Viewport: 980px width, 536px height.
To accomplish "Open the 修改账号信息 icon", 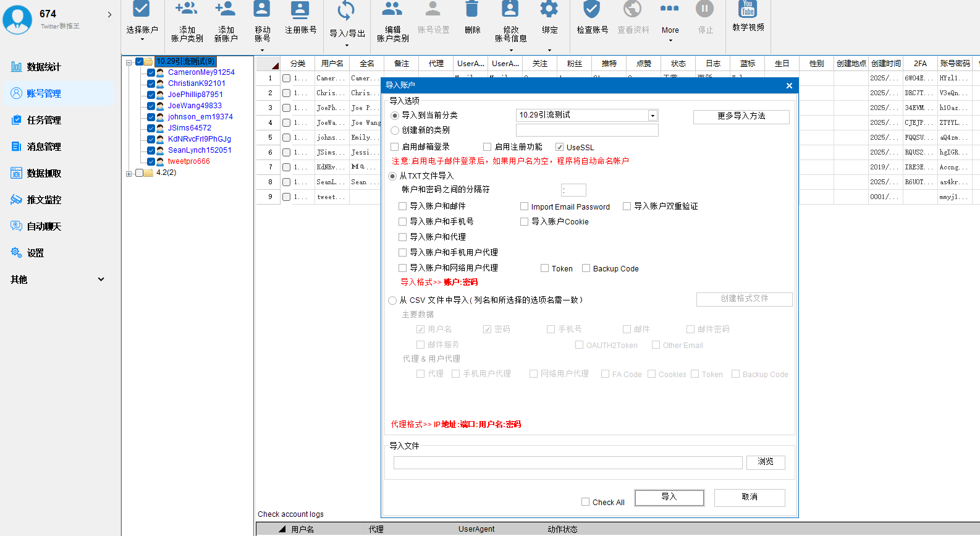I will tap(510, 9).
